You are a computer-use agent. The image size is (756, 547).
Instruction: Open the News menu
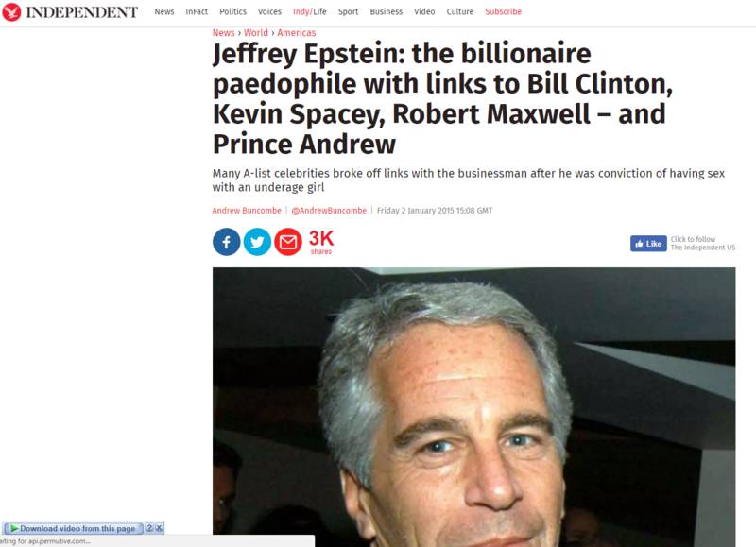[x=164, y=12]
